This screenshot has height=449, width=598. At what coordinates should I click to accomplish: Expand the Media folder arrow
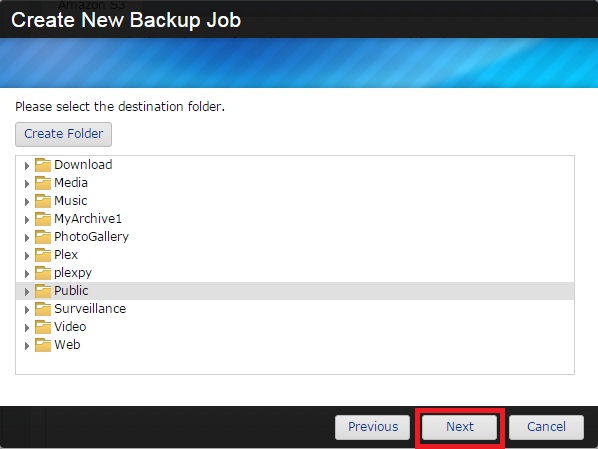(27, 184)
